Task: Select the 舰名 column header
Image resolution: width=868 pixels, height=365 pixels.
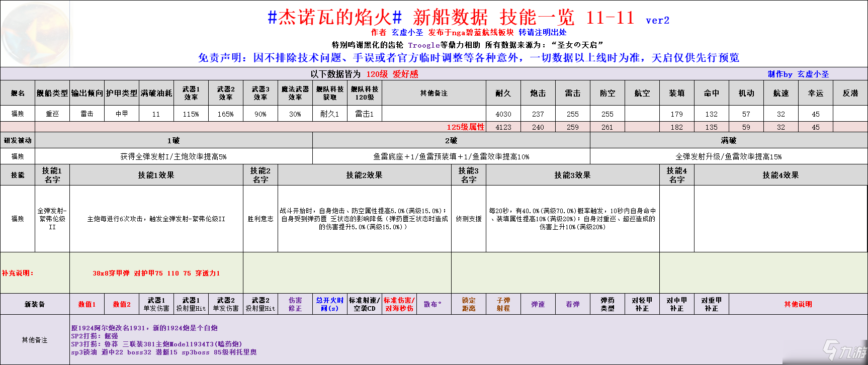Action: 18,93
